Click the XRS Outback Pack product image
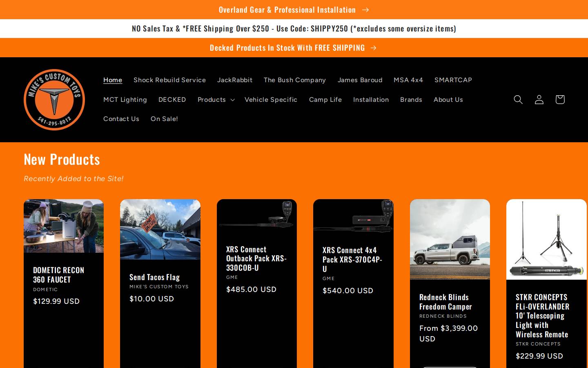 click(257, 215)
